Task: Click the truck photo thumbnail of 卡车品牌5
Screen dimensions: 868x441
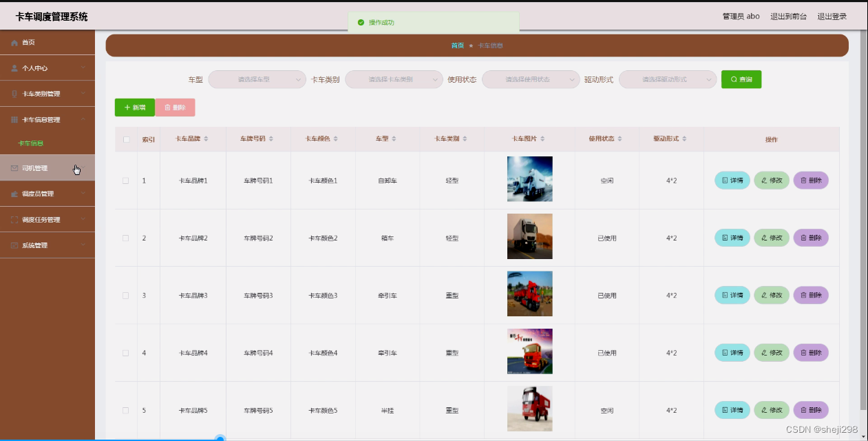Action: pyautogui.click(x=529, y=408)
